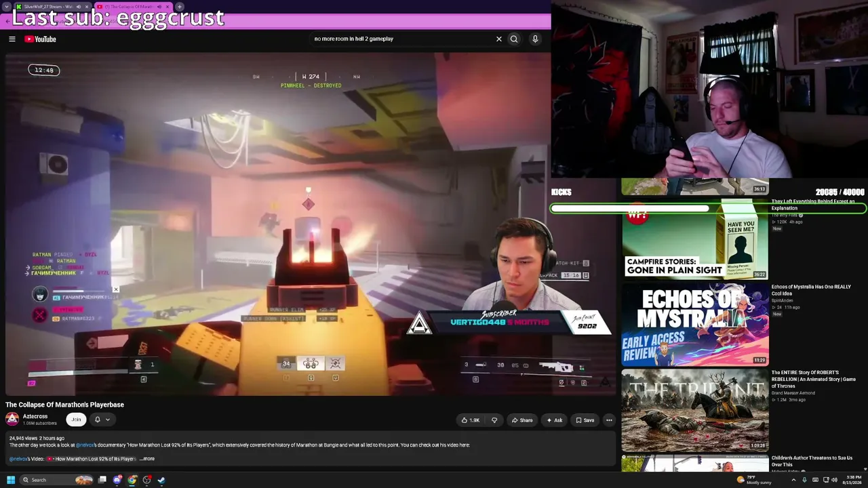868x488 pixels.
Task: Open the tab search dropdown arrow
Action: coord(6,7)
